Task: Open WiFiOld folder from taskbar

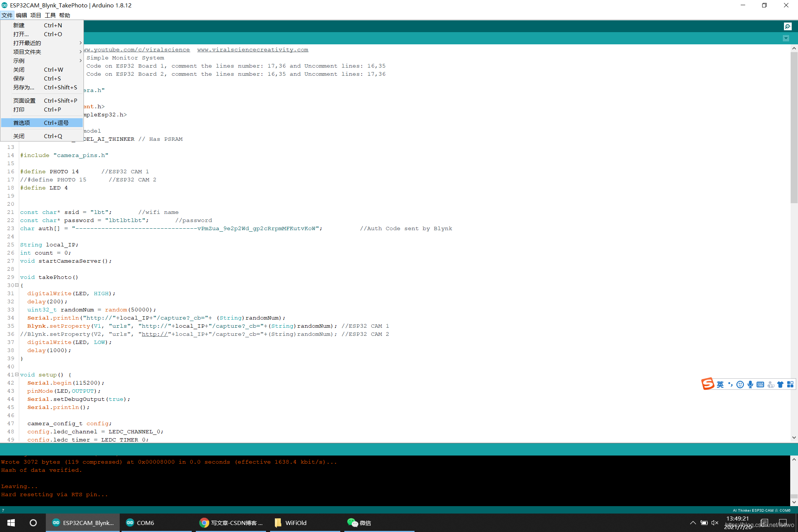Action: pos(305,523)
